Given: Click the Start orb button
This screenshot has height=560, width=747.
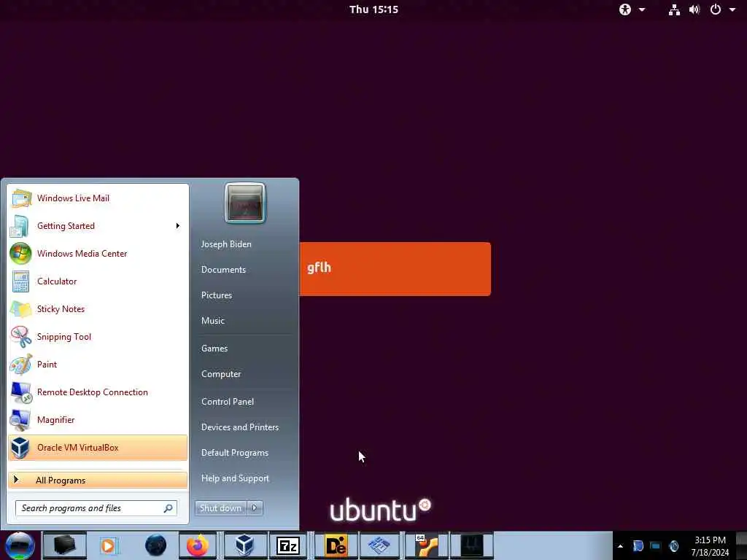Looking at the screenshot, I should pos(20,545).
